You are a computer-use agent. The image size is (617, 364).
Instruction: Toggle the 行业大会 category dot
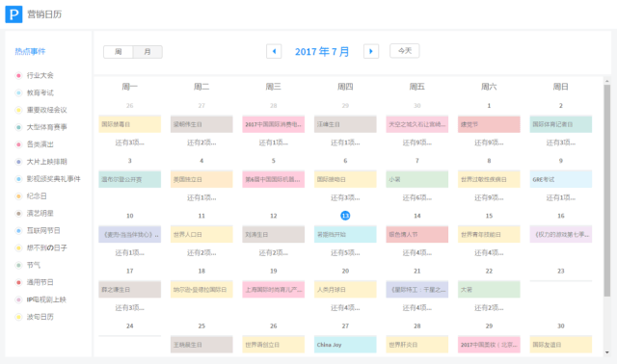[18, 75]
